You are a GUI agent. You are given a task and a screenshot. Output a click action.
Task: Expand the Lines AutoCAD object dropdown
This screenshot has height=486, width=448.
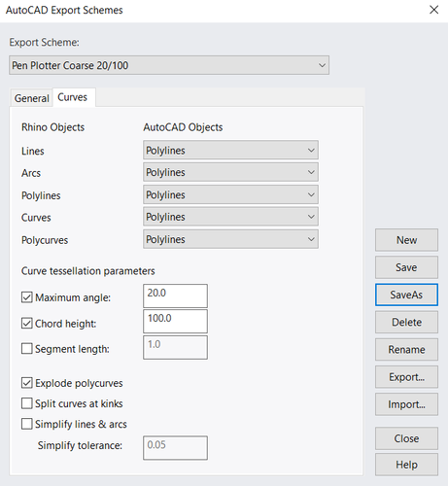pyautogui.click(x=230, y=150)
